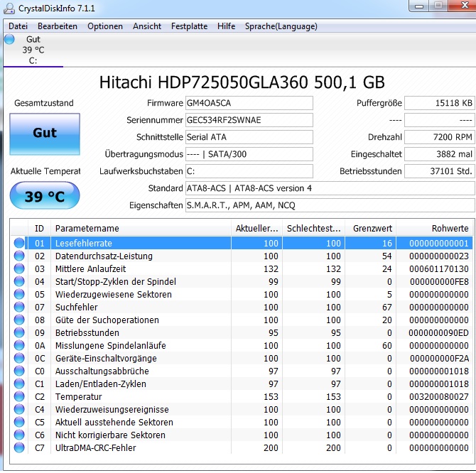Click the Puffergröße value 15118 KB

tap(440, 103)
